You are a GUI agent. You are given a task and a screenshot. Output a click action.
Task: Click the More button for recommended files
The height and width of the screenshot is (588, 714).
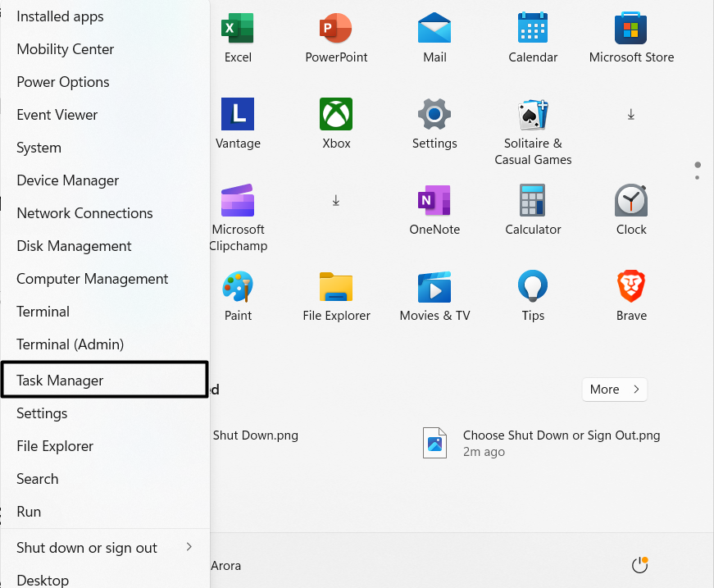point(614,390)
